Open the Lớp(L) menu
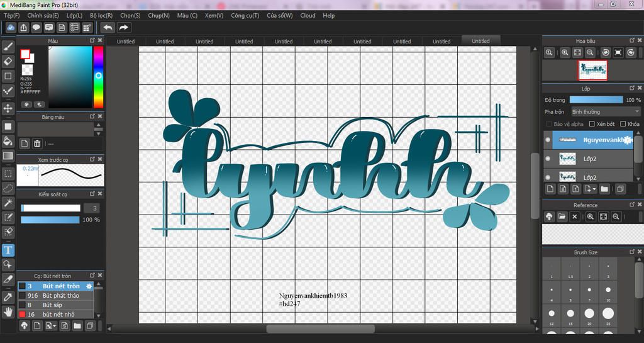The image size is (644, 343). tap(74, 15)
